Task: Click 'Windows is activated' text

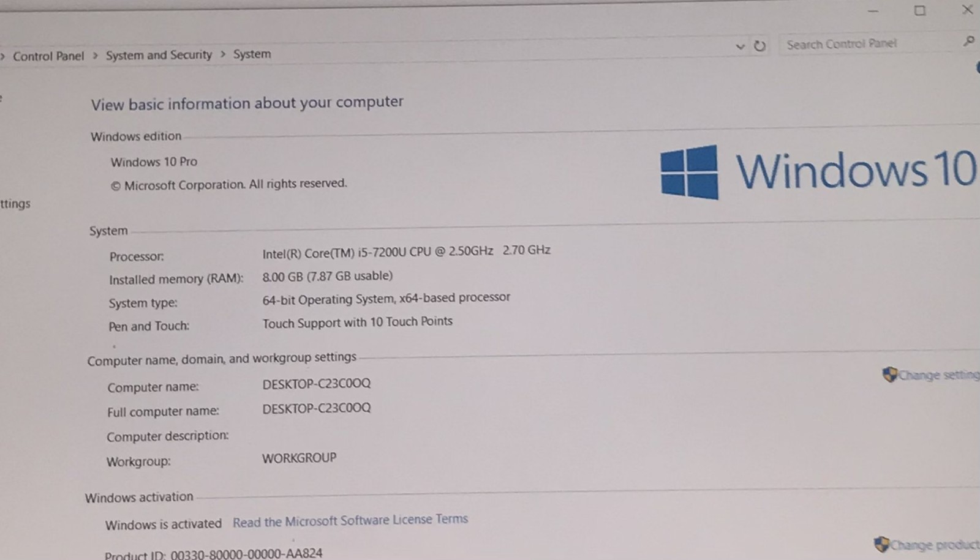Action: click(164, 525)
